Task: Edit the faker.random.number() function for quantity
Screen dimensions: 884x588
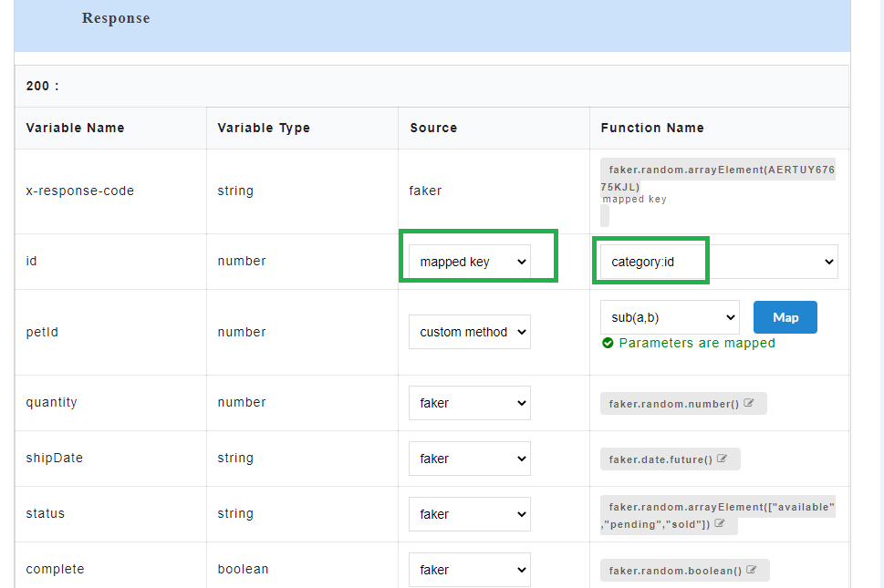Action: coord(749,403)
